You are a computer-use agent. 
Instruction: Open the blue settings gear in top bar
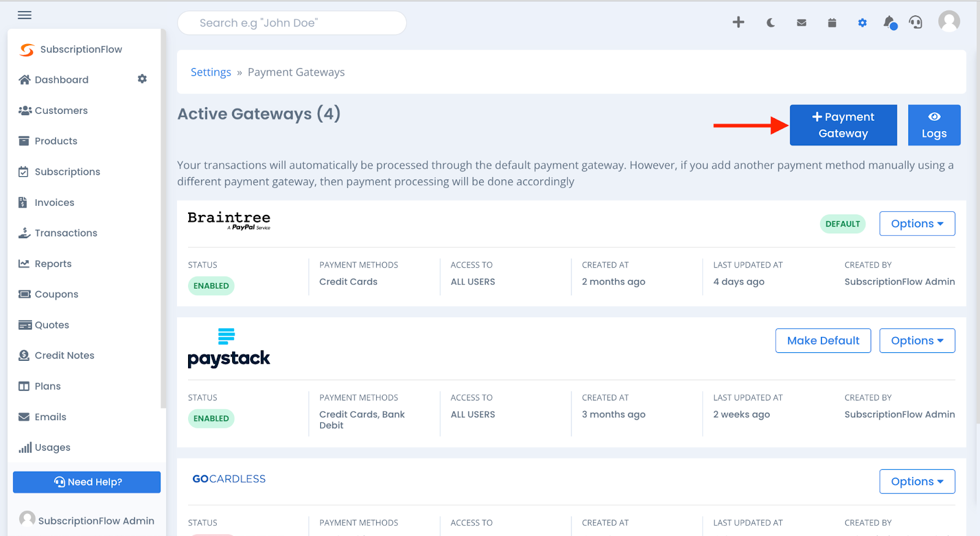point(862,23)
